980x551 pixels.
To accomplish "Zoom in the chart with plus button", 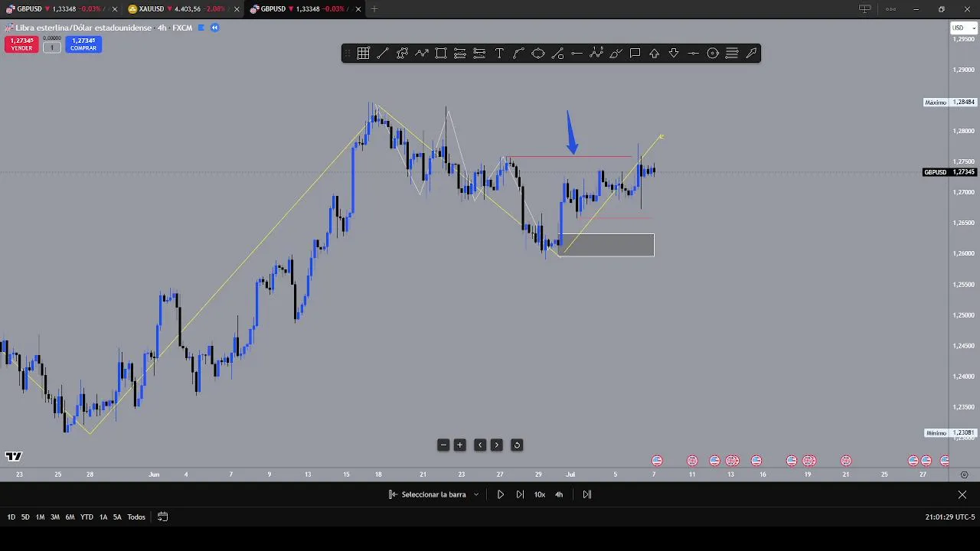I will [x=460, y=445].
